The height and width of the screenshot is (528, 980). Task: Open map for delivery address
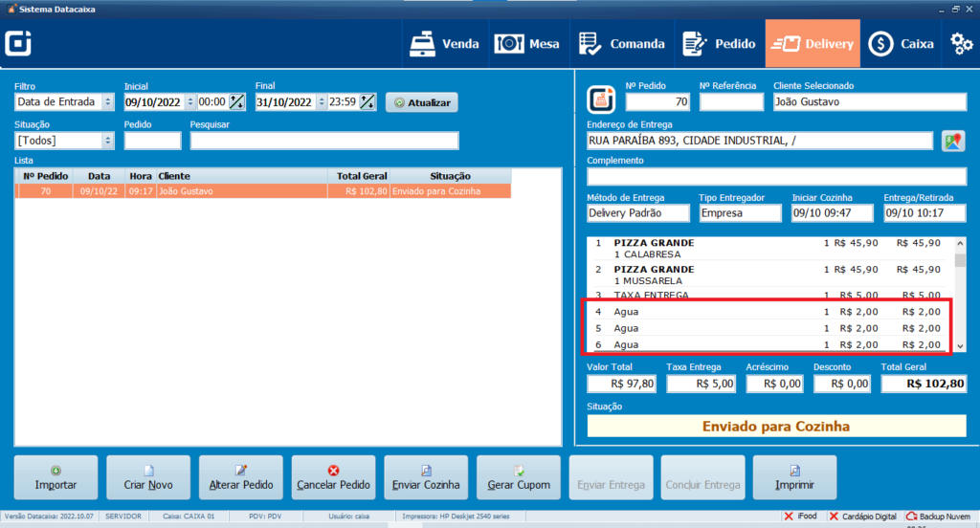point(952,141)
